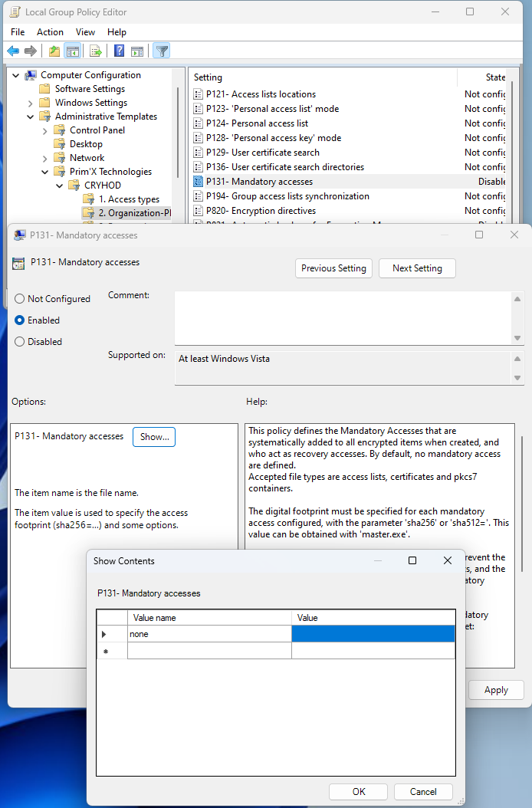532x808 pixels.
Task: Click the P121 Access lists locations policy icon
Action: tap(199, 94)
